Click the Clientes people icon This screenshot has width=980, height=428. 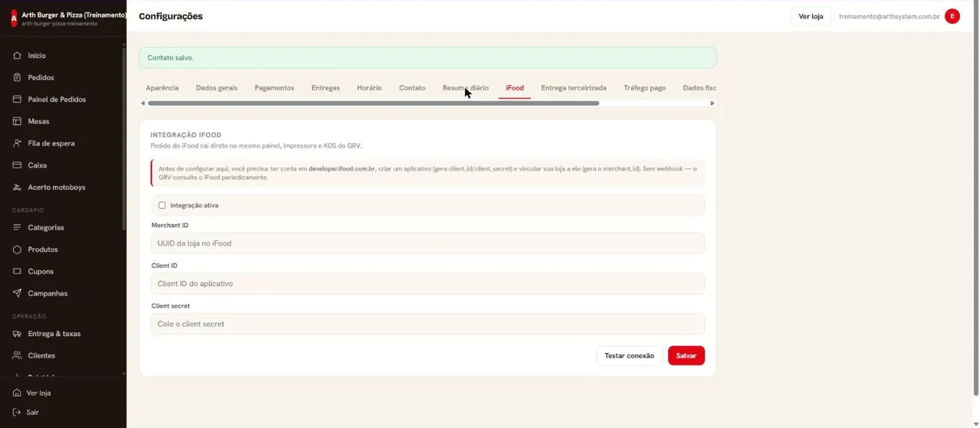click(17, 355)
